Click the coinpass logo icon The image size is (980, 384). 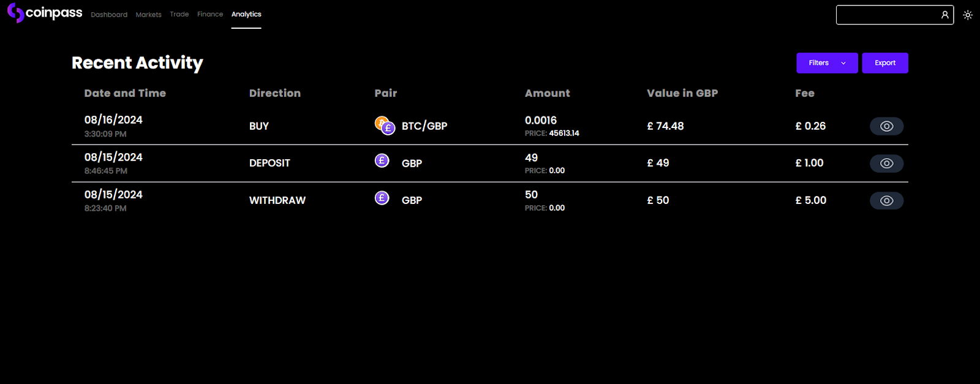click(16, 13)
